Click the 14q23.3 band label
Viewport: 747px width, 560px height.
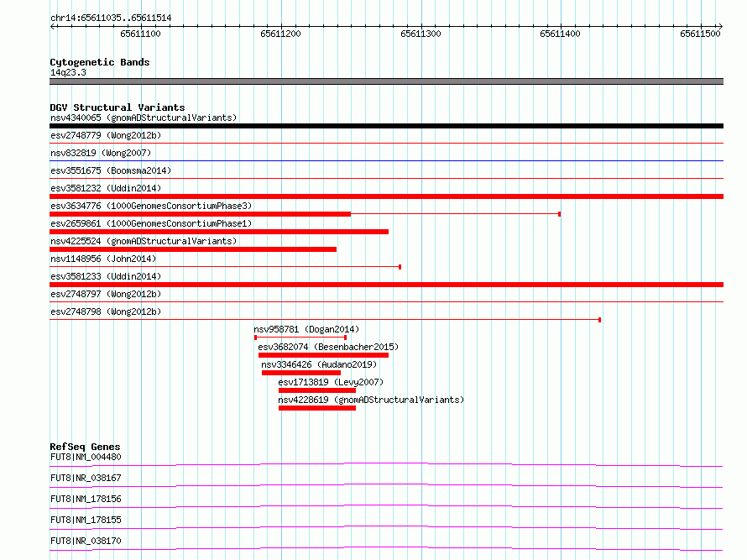(68, 72)
